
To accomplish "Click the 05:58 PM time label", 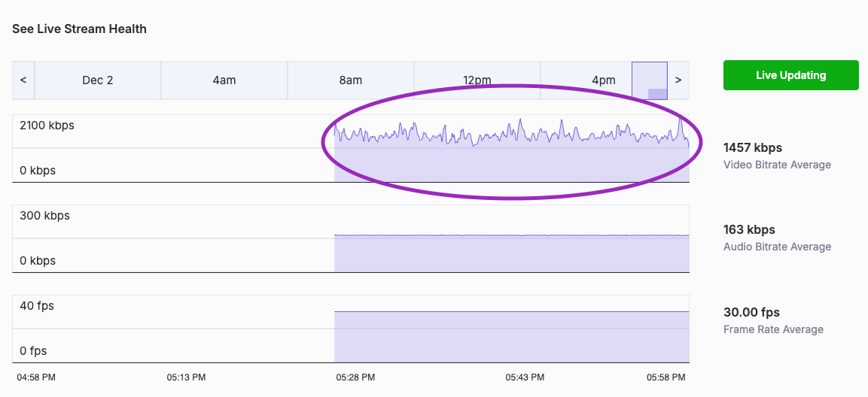I will (666, 377).
